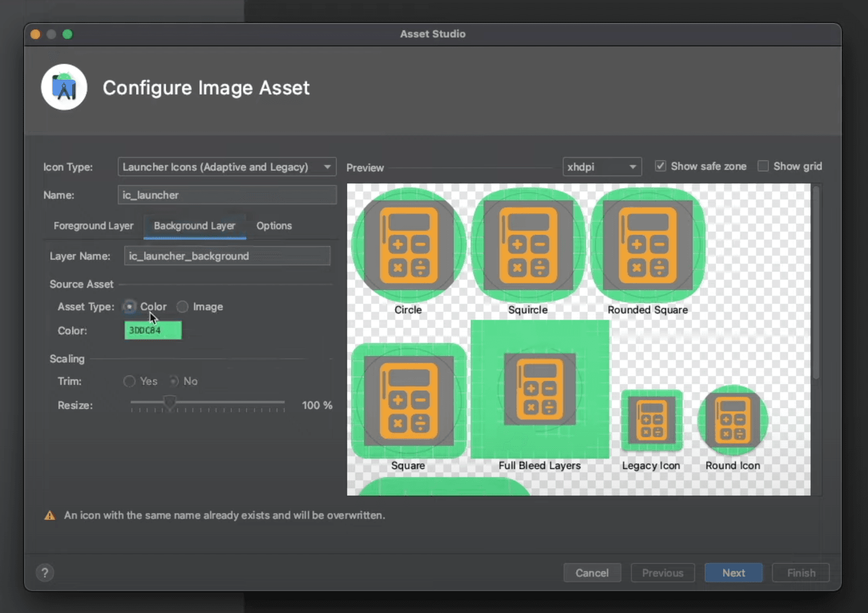
Task: Enable the Show grid checkbox
Action: click(x=763, y=166)
